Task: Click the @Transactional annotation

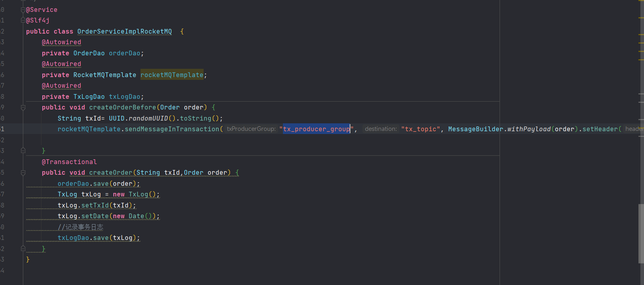Action: (x=69, y=162)
